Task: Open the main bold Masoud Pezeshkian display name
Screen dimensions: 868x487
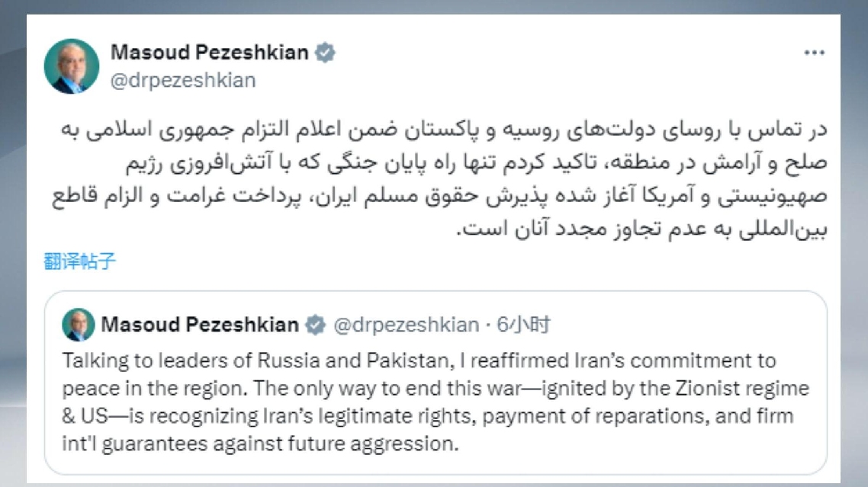Action: [x=210, y=53]
